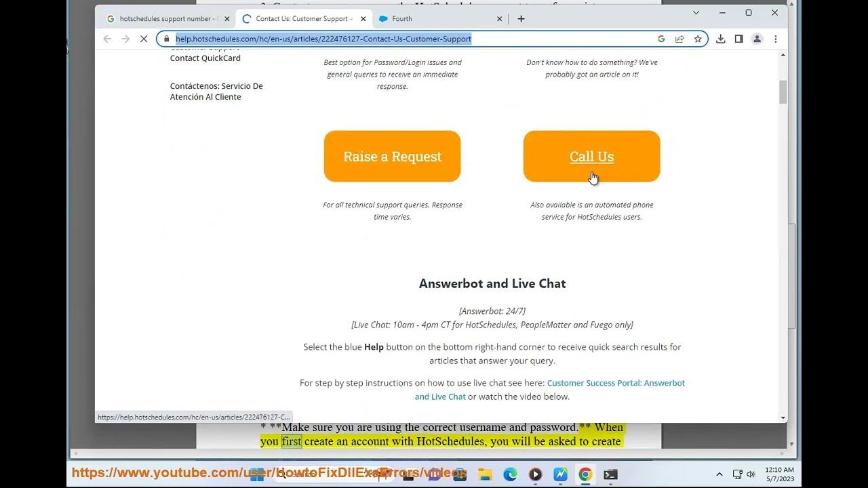Close the hotschedules support number tab
Image resolution: width=868 pixels, height=488 pixels.
(226, 19)
